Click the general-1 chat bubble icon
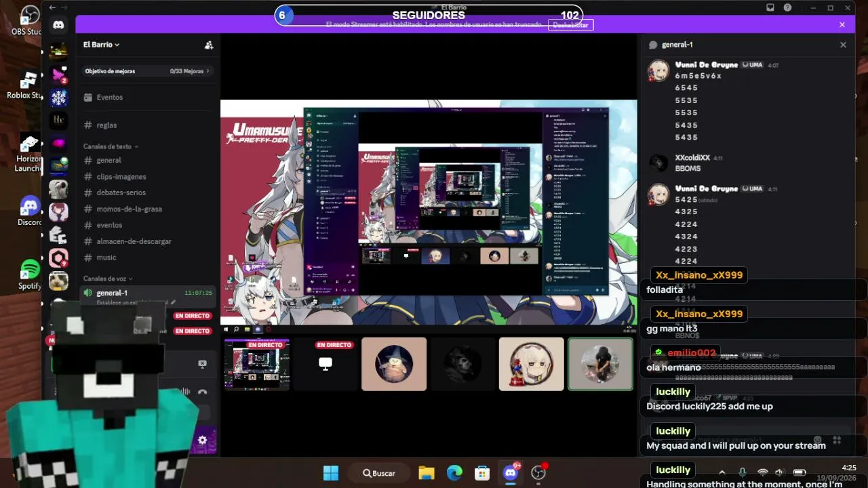868x488 pixels. coord(653,45)
